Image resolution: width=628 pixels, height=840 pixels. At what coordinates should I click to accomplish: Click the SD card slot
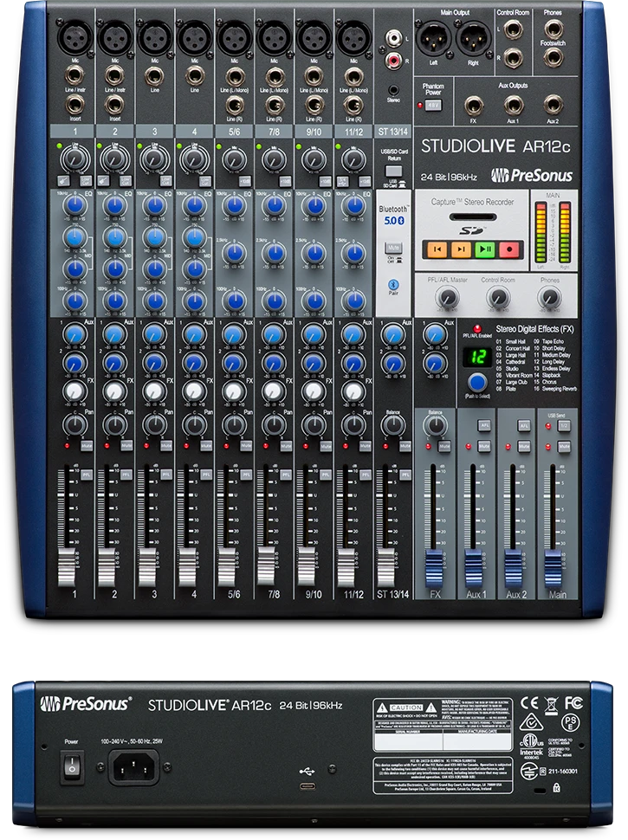tap(472, 217)
